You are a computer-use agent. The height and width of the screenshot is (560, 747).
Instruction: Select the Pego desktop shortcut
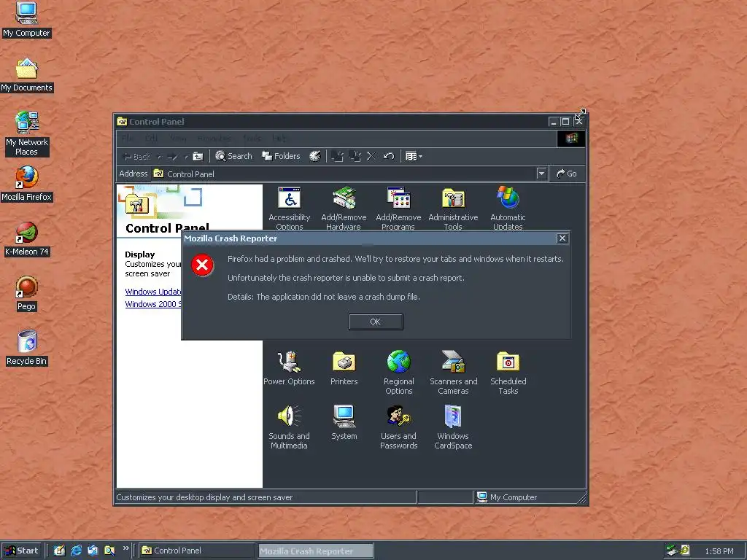(x=27, y=293)
